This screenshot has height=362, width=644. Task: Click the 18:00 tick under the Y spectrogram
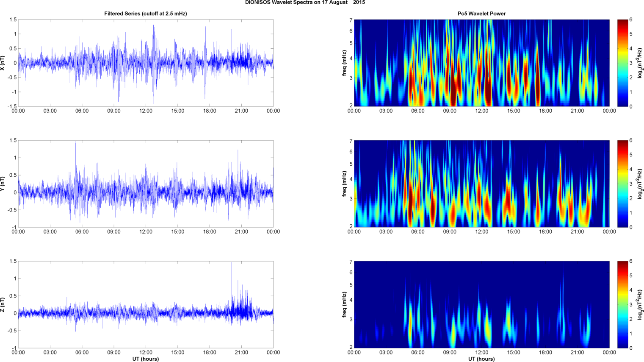545,232
